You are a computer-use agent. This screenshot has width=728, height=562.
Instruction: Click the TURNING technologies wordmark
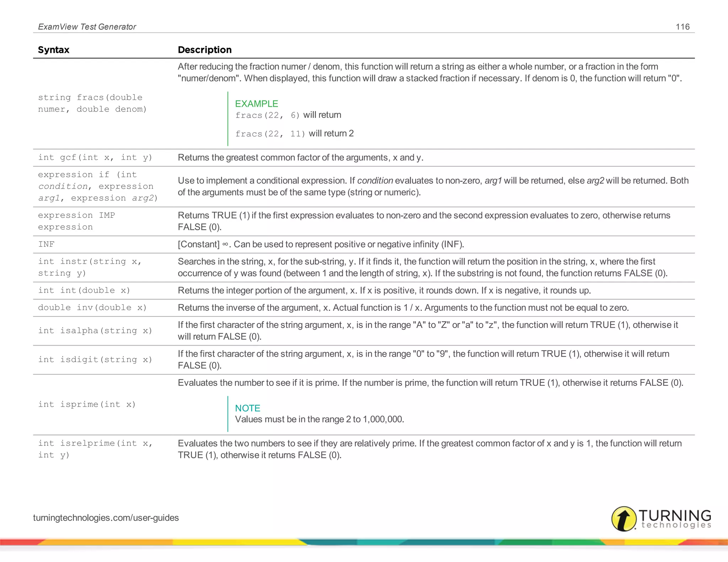[x=675, y=519]
